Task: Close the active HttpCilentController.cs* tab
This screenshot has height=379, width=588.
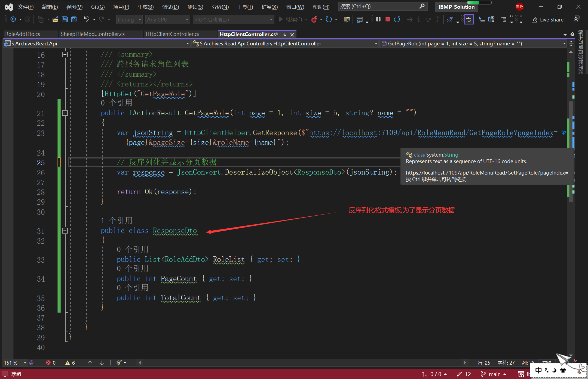Action: [x=292, y=35]
